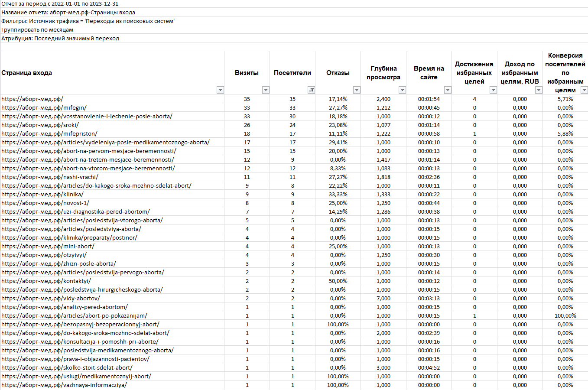588x390 pixels.
Task: Open the 'Глубина просмотра' filter dropdown
Action: tap(402, 90)
